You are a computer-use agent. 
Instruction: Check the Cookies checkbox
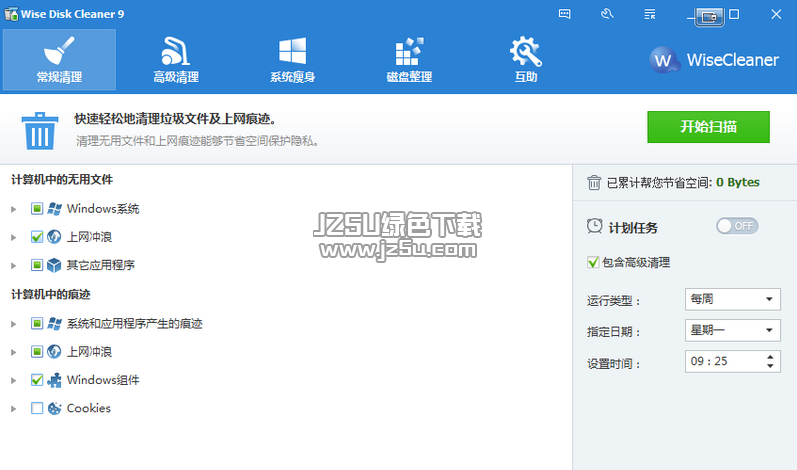click(x=37, y=408)
